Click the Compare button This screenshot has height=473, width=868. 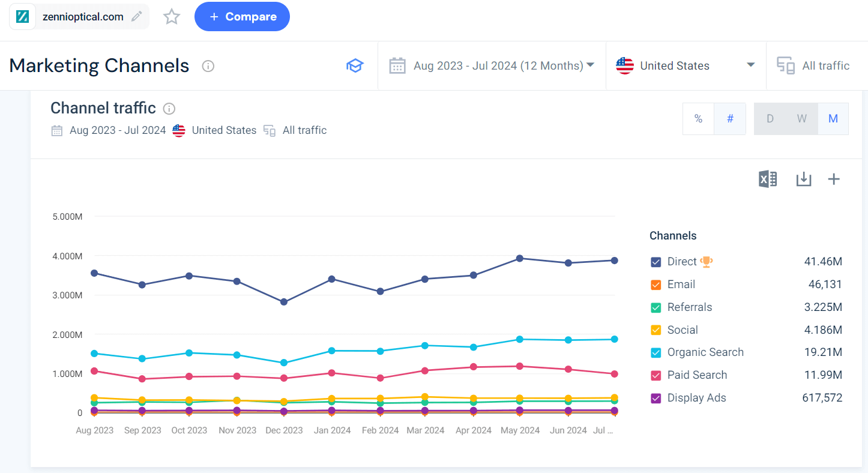tap(242, 16)
